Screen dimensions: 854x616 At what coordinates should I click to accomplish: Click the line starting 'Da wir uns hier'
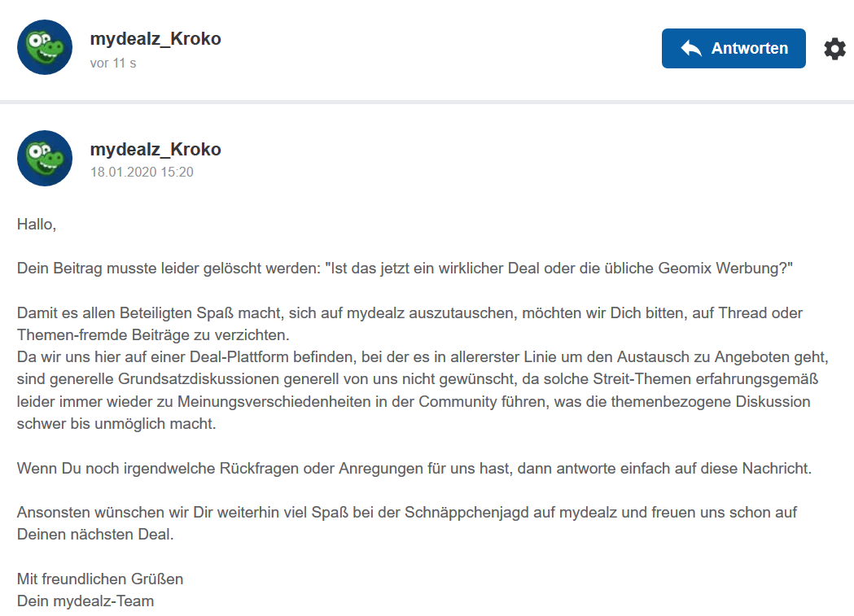[423, 357]
